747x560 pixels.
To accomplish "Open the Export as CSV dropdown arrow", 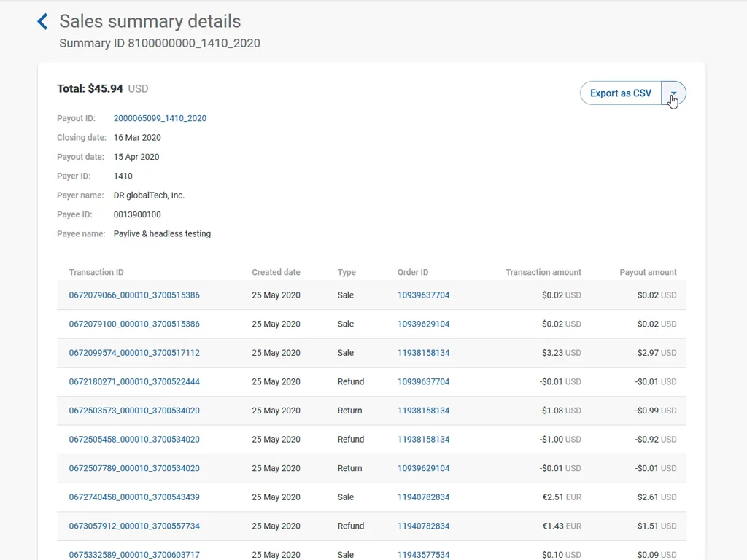I will [673, 93].
